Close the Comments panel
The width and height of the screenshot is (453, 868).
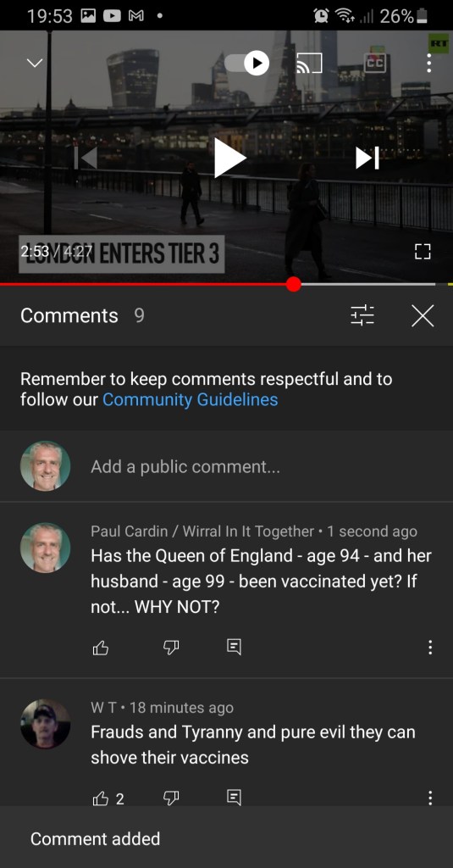pyautogui.click(x=423, y=315)
